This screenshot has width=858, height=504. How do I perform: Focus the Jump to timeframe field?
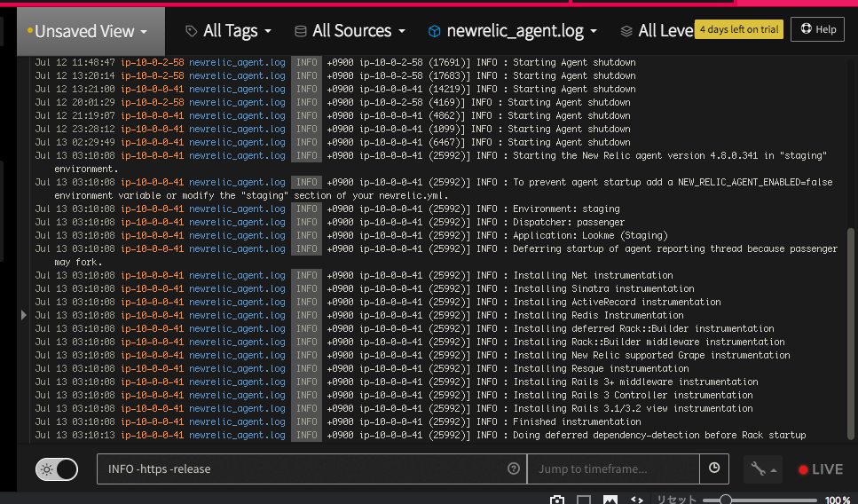613,469
